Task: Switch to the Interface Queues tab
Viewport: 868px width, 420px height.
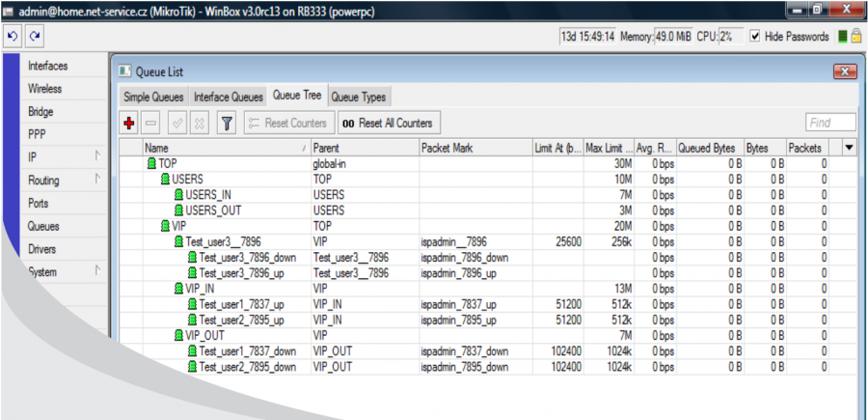Action: click(x=228, y=97)
